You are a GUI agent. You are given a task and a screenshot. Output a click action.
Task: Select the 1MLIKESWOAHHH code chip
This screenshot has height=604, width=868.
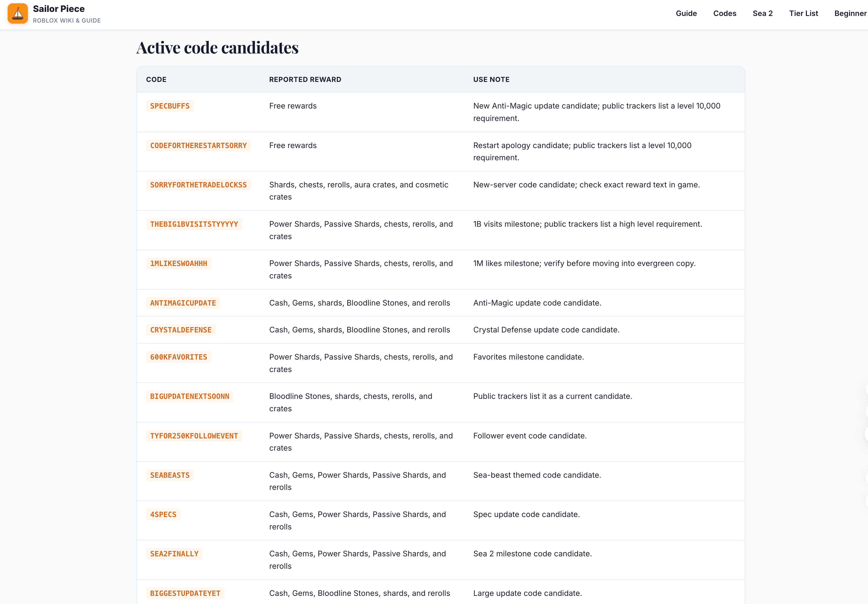pyautogui.click(x=178, y=263)
